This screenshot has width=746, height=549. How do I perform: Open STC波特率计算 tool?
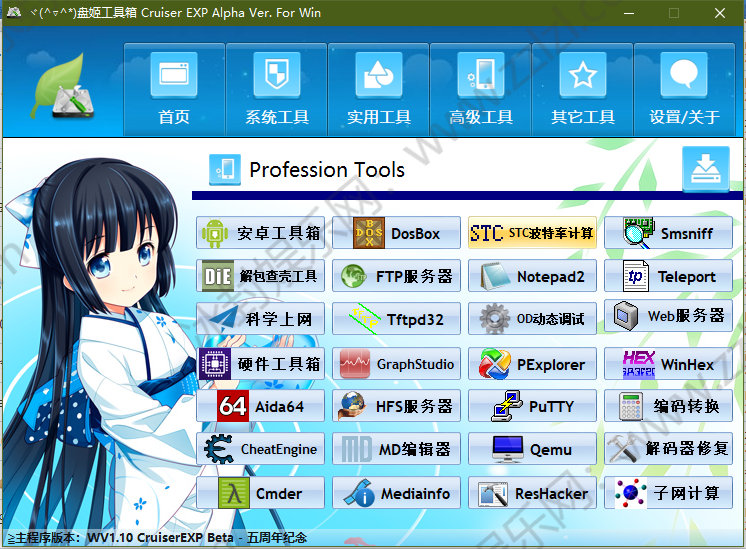(x=532, y=233)
